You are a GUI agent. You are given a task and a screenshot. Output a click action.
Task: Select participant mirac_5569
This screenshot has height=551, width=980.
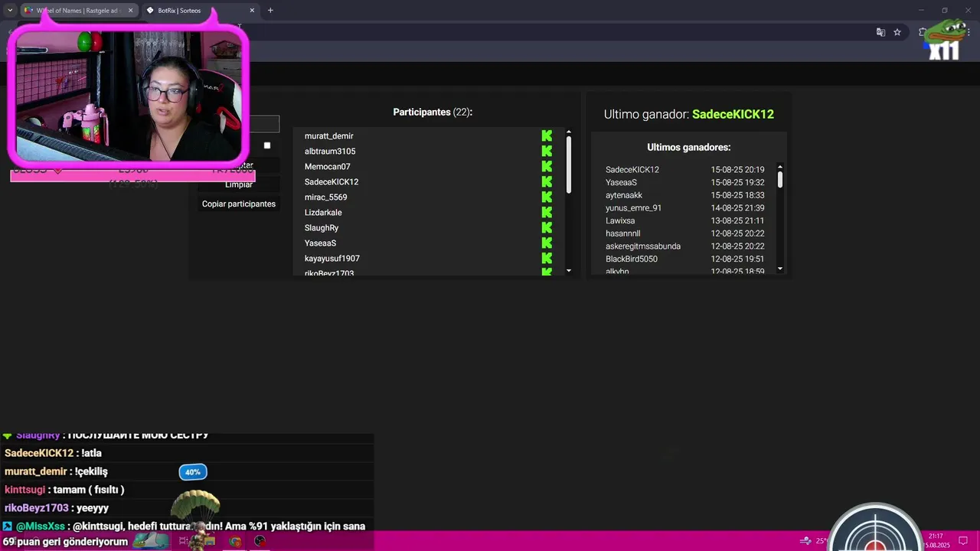[x=326, y=197]
